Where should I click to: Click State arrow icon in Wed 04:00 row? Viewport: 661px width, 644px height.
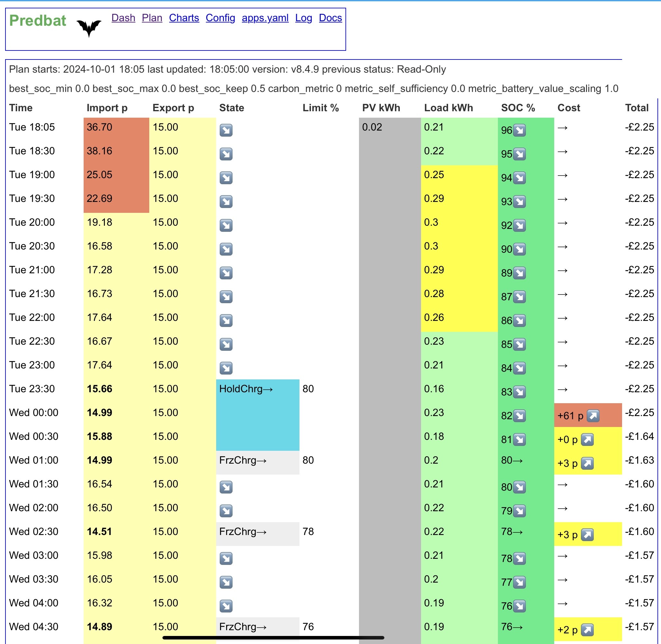tap(226, 606)
